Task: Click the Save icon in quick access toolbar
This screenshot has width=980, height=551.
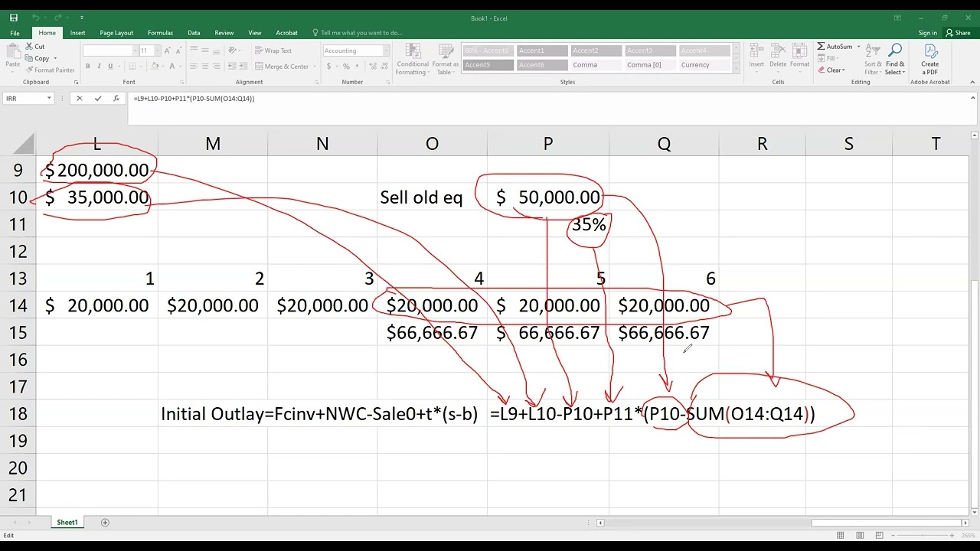Action: pyautogui.click(x=14, y=18)
